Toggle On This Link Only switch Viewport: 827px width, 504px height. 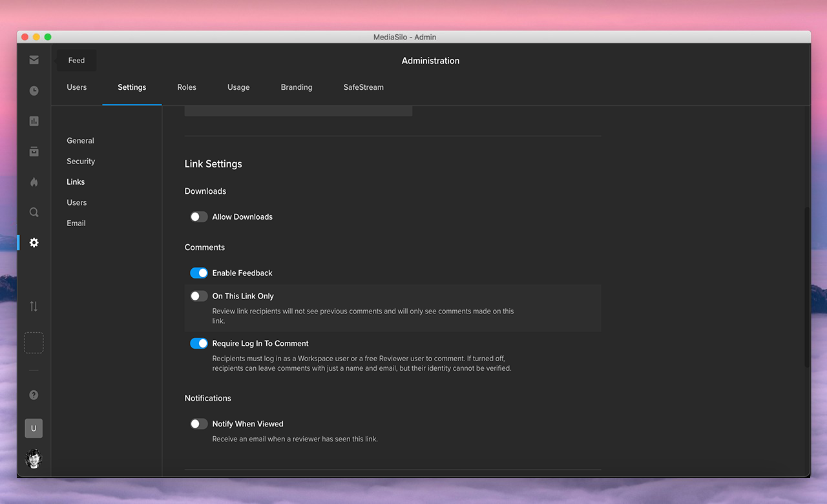point(199,296)
